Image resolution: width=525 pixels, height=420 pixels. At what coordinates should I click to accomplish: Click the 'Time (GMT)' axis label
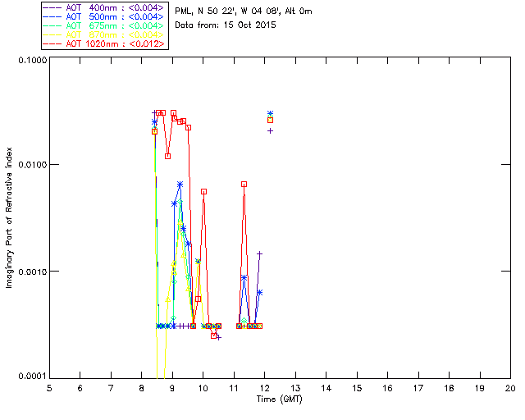[280, 399]
